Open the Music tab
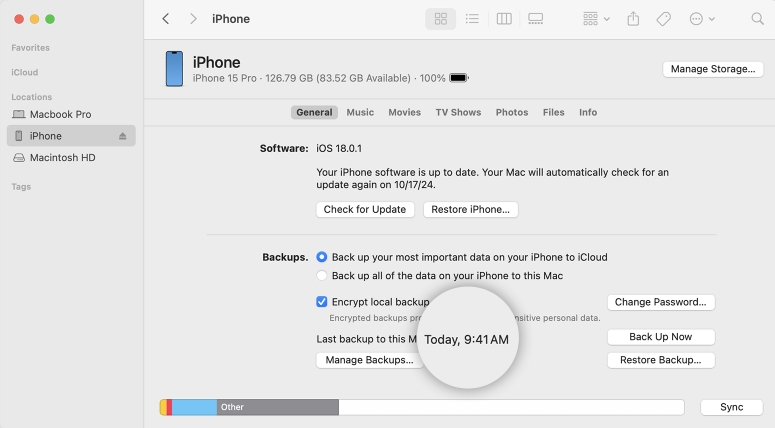 pyautogui.click(x=360, y=112)
